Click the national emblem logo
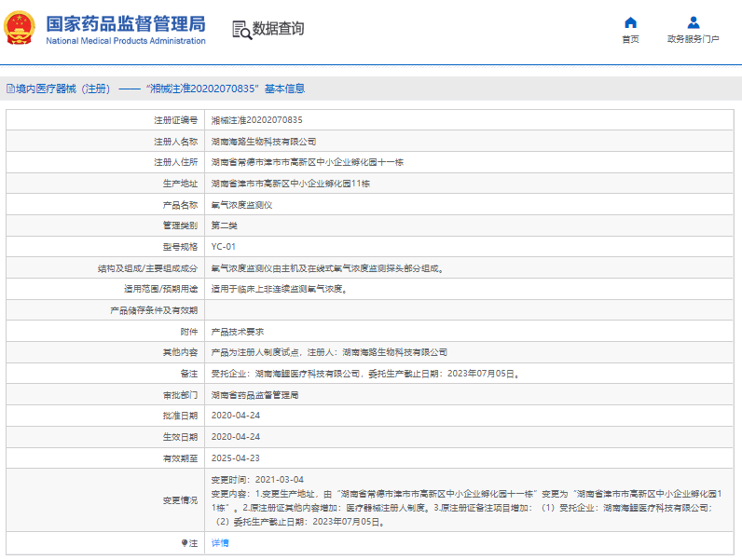 [20, 28]
